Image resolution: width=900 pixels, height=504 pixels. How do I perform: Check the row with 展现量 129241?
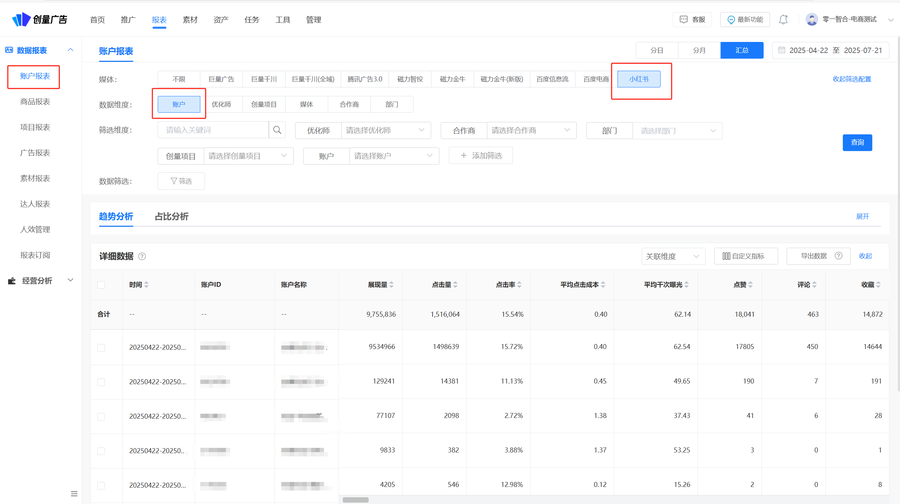[x=101, y=382]
